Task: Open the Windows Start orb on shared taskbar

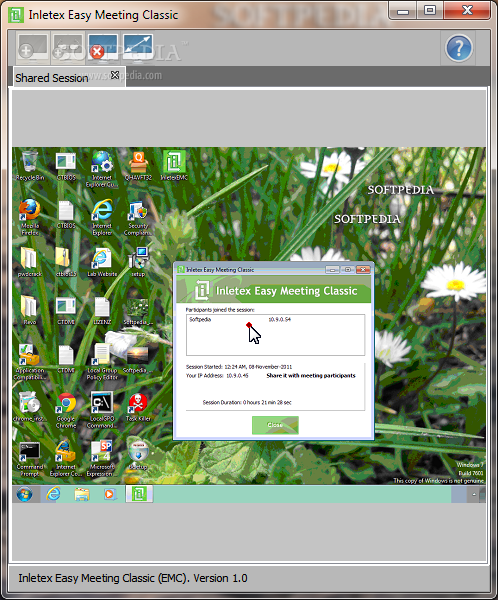Action: coord(24,494)
